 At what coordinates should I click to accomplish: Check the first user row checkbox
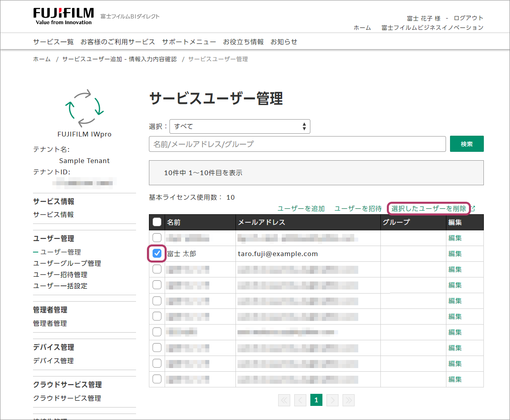[157, 238]
